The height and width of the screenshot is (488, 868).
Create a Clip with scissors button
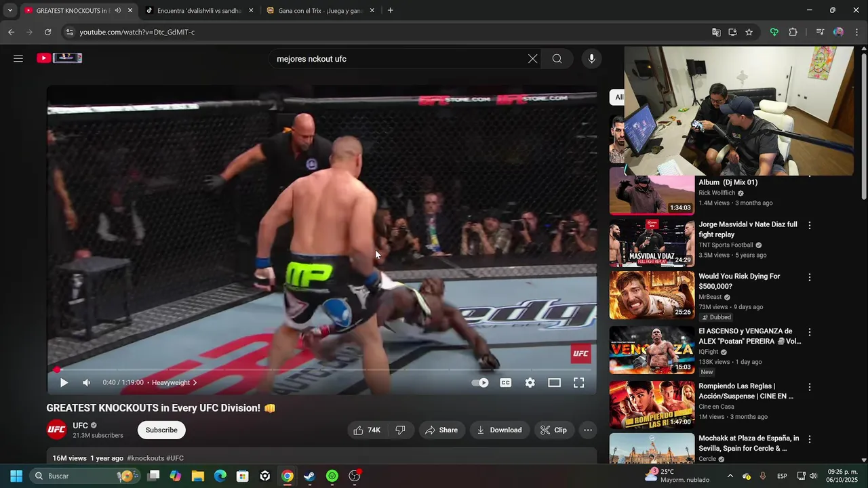tap(554, 430)
